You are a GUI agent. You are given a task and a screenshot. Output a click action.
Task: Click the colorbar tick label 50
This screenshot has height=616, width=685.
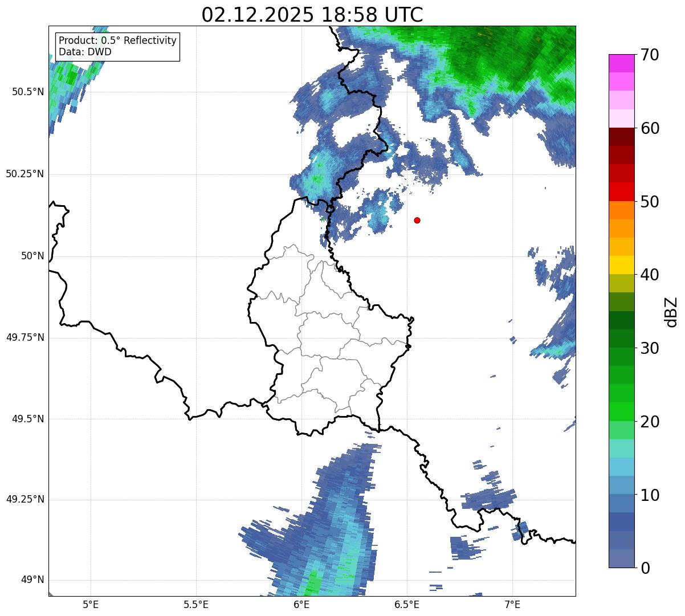point(649,202)
